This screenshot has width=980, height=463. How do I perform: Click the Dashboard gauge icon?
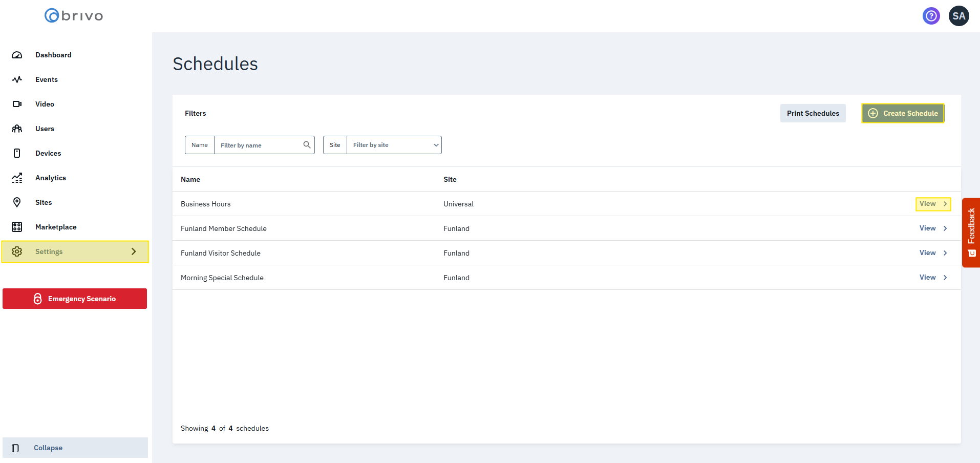point(17,55)
